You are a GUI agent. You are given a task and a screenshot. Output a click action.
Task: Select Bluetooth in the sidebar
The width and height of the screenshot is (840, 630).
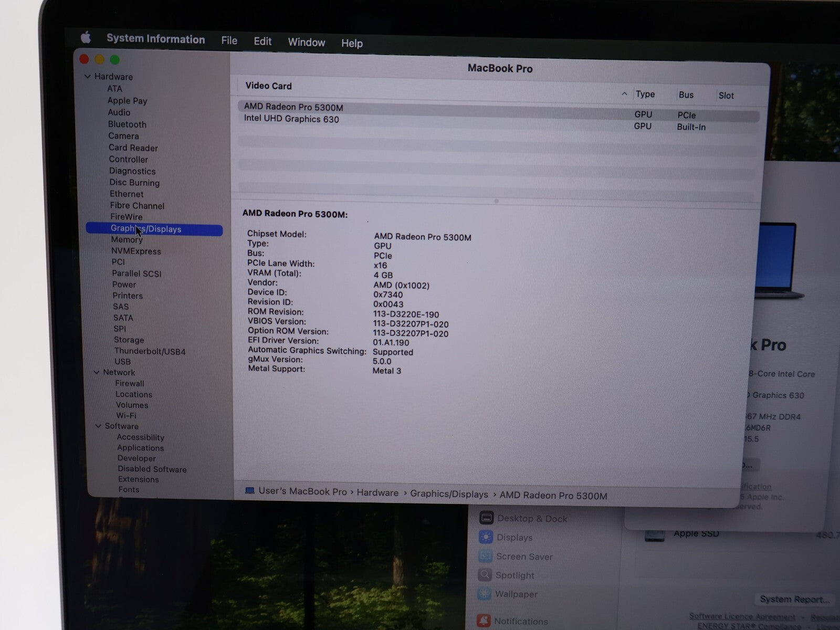click(127, 124)
